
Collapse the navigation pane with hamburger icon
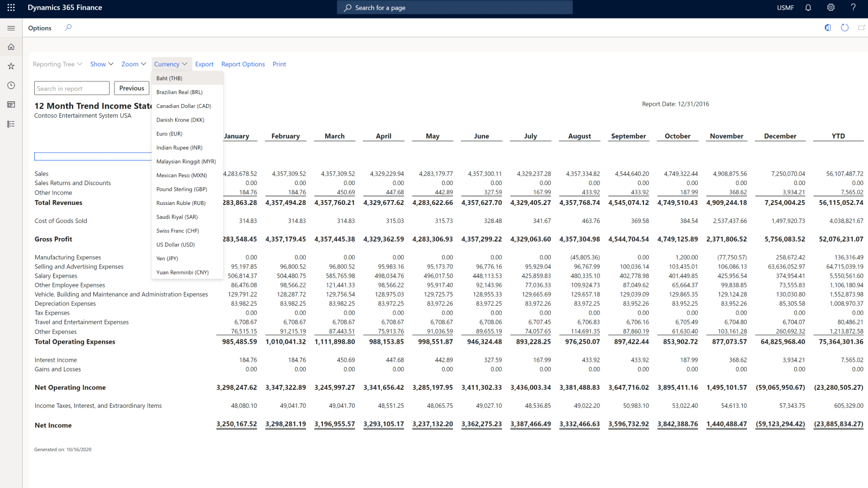11,28
